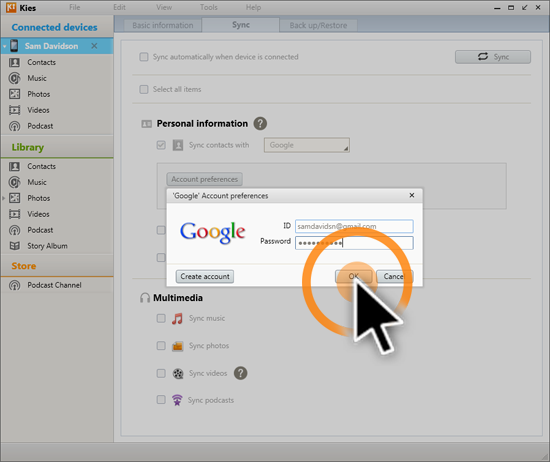Image resolution: width=550 pixels, height=462 pixels.
Task: Click Personal information help question mark
Action: pos(260,123)
